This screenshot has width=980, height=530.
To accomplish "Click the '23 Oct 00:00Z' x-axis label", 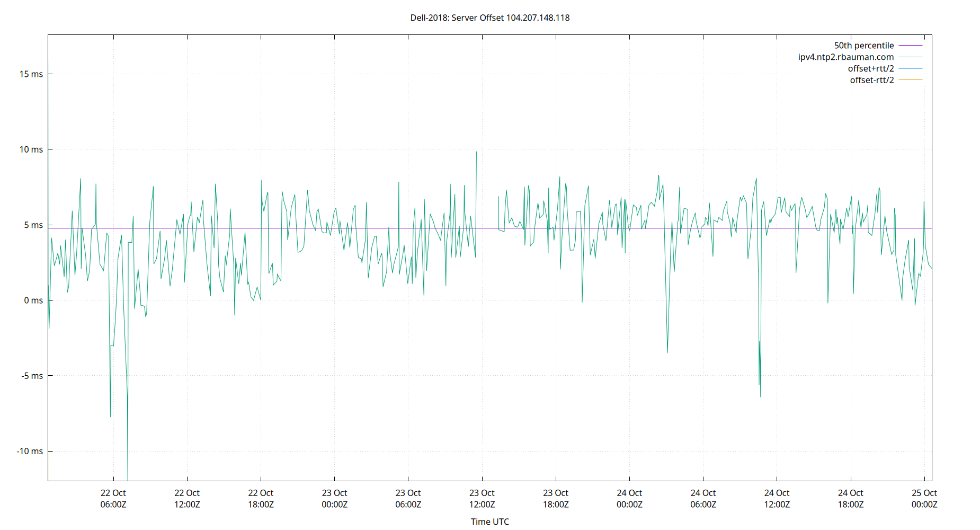I will 334,499.
